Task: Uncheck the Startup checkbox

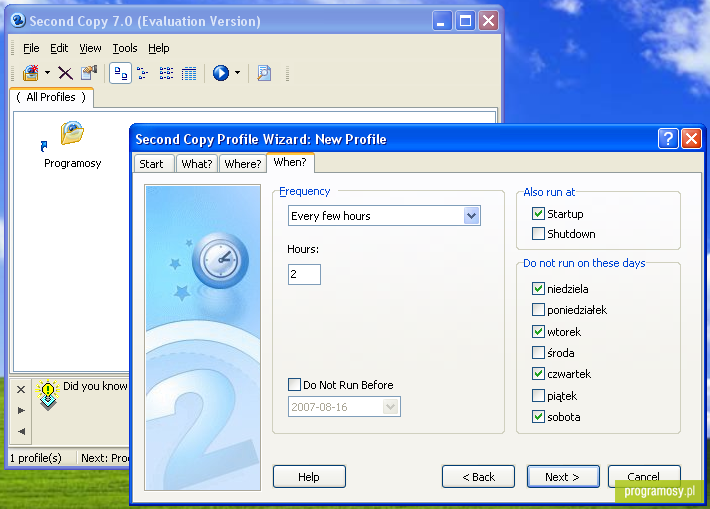Action: point(538,213)
